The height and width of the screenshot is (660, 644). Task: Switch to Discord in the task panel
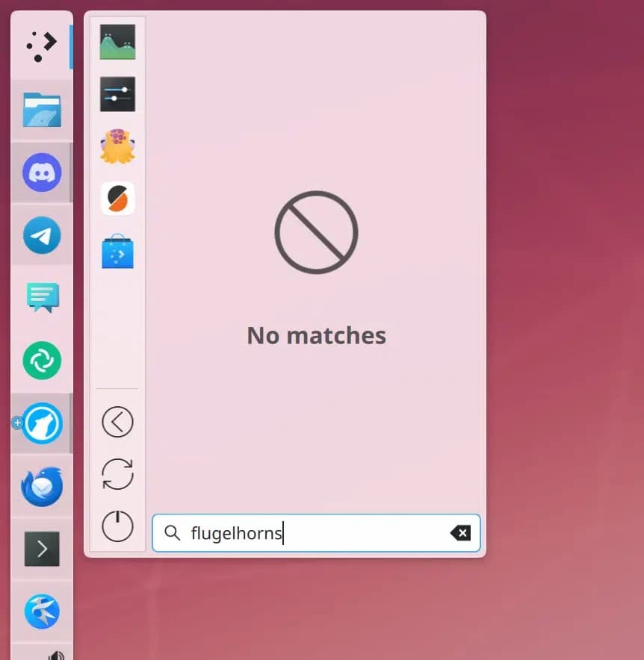[x=41, y=172]
